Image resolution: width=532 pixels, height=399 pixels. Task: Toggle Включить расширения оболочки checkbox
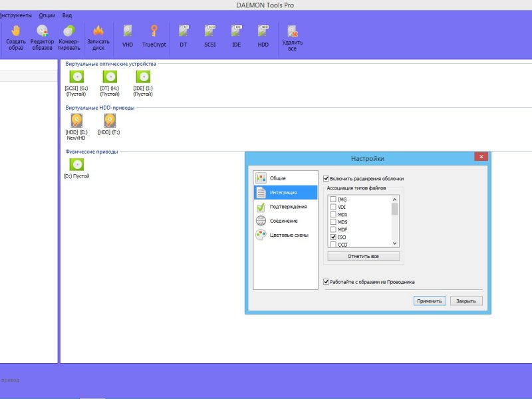(326, 178)
